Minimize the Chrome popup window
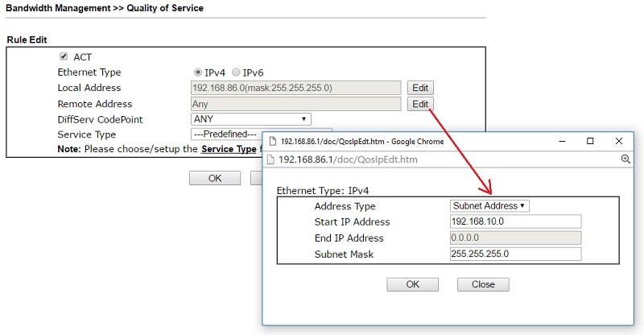The image size is (644, 335). 562,141
